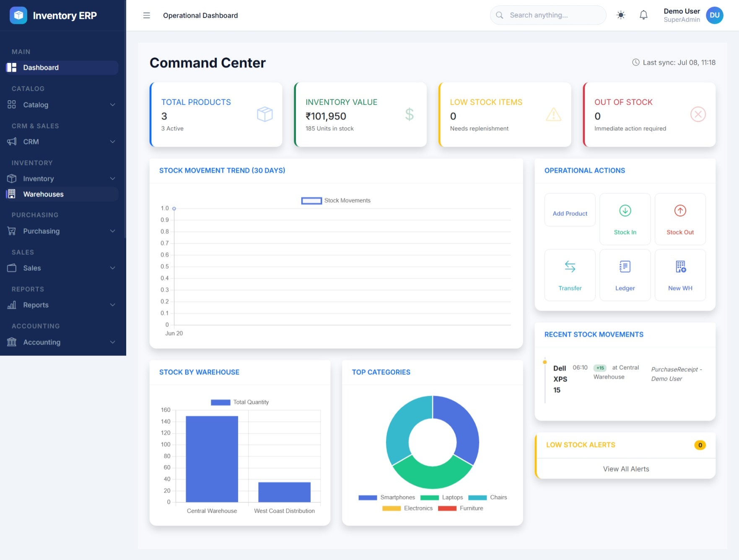Viewport: 739px width, 560px height.
Task: Click the Last sync clock icon
Action: [x=635, y=62]
